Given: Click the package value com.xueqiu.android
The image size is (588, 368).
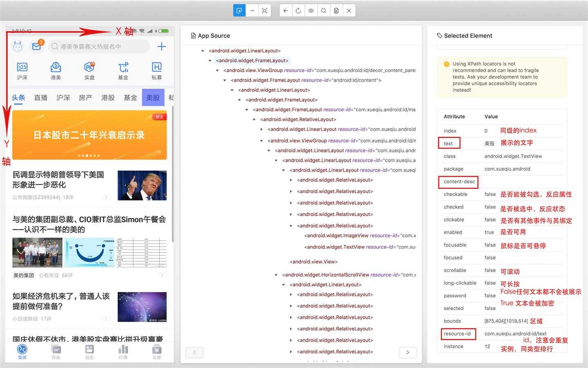Looking at the screenshot, I should pos(508,169).
